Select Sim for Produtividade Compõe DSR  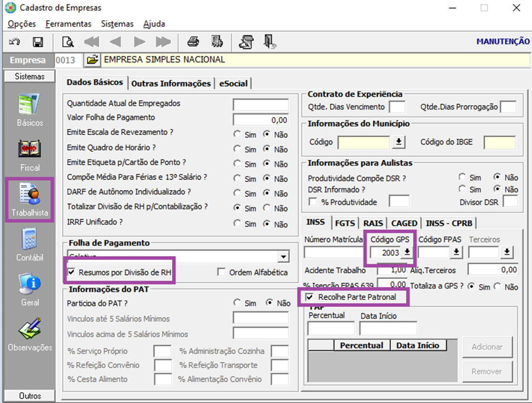coord(462,177)
